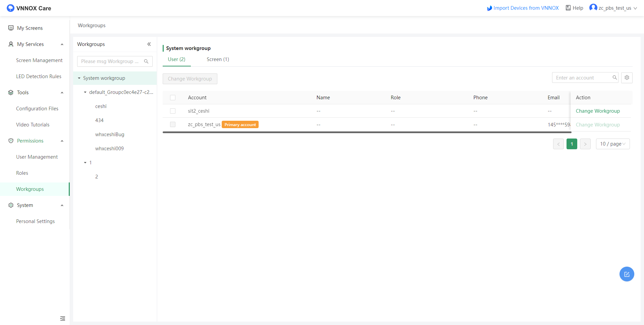Image resolution: width=644 pixels, height=325 pixels.
Task: Collapse the default_Groupc0ec4e27 tree node
Action: [x=85, y=92]
